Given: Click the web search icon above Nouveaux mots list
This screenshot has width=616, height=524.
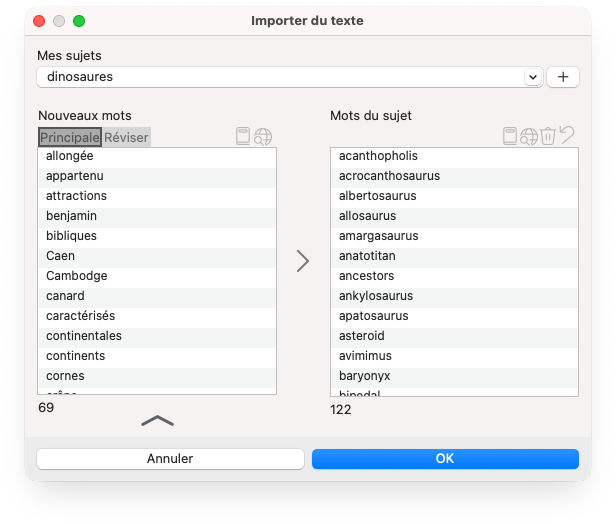Looking at the screenshot, I should [x=263, y=137].
